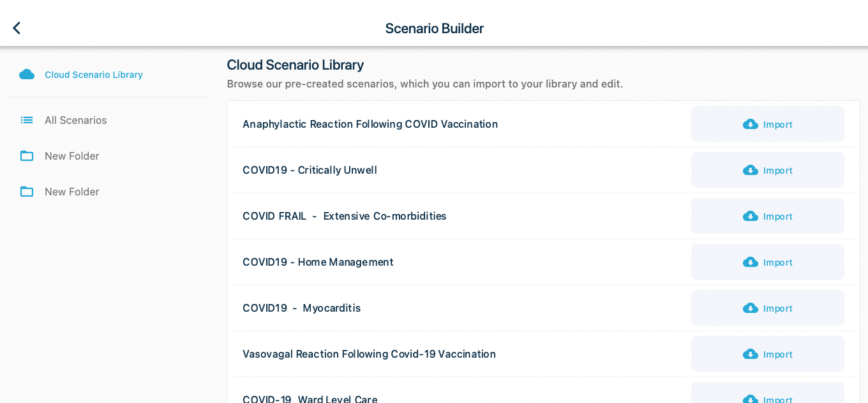Click the second New Folder icon

tap(27, 192)
